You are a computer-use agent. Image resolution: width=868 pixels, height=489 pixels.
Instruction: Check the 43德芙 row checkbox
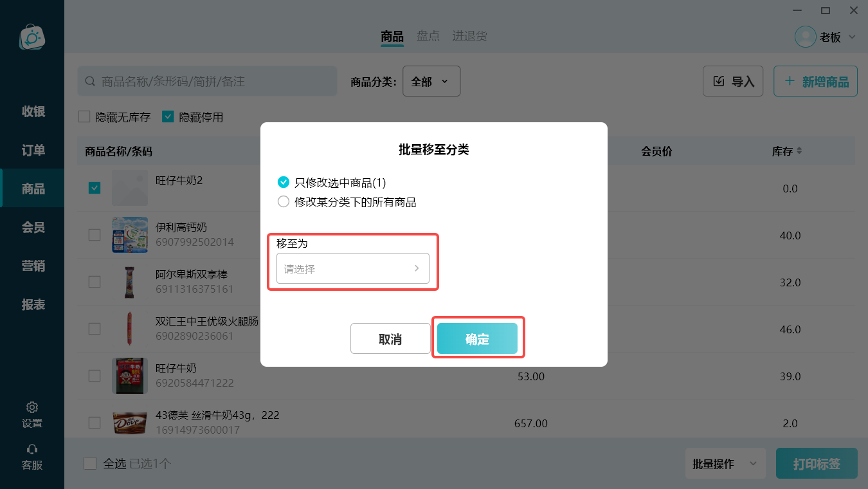point(95,423)
